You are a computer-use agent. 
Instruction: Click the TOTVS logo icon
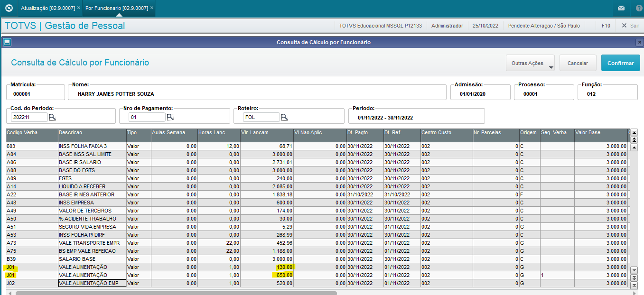pyautogui.click(x=9, y=8)
